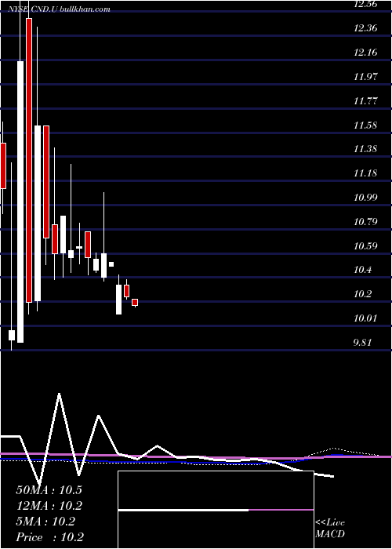Click the 11.97 price axis label
The width and height of the screenshot is (392, 549).
click(365, 76)
